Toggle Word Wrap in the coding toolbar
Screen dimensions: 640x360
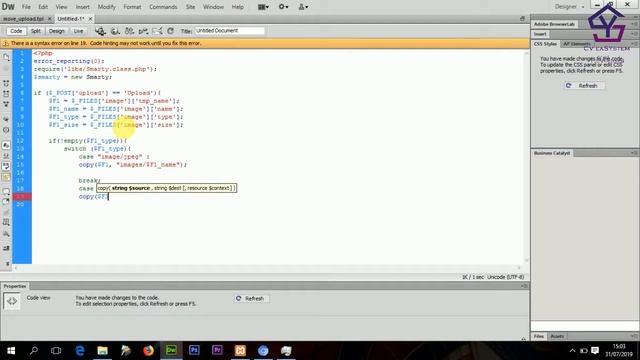coord(6,166)
